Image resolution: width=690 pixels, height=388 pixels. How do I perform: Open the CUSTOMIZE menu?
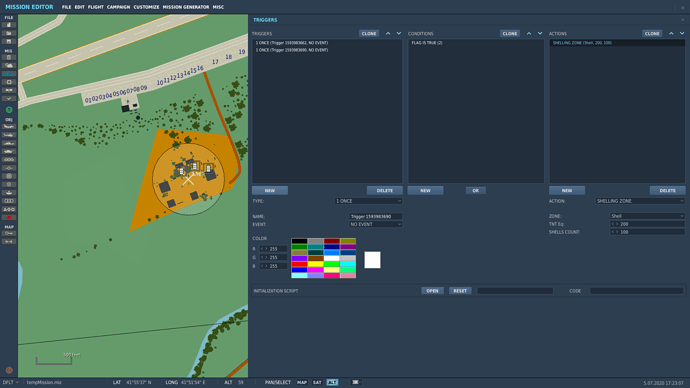147,7
